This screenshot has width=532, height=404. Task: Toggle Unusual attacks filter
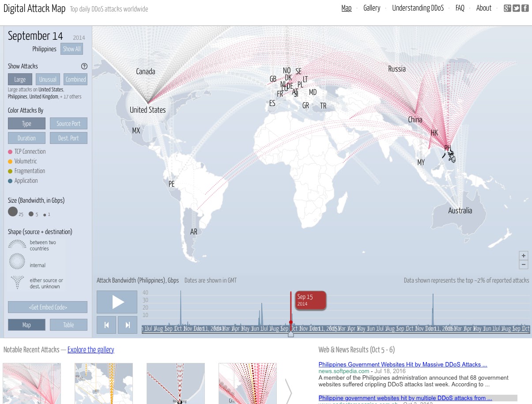[48, 79]
